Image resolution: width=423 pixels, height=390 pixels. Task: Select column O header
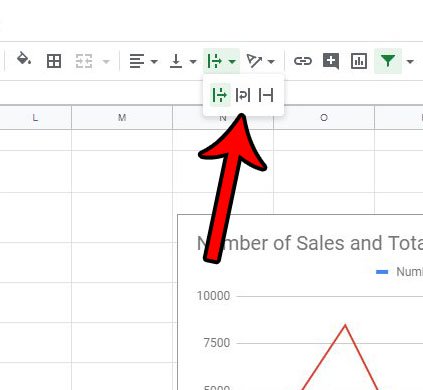(324, 117)
